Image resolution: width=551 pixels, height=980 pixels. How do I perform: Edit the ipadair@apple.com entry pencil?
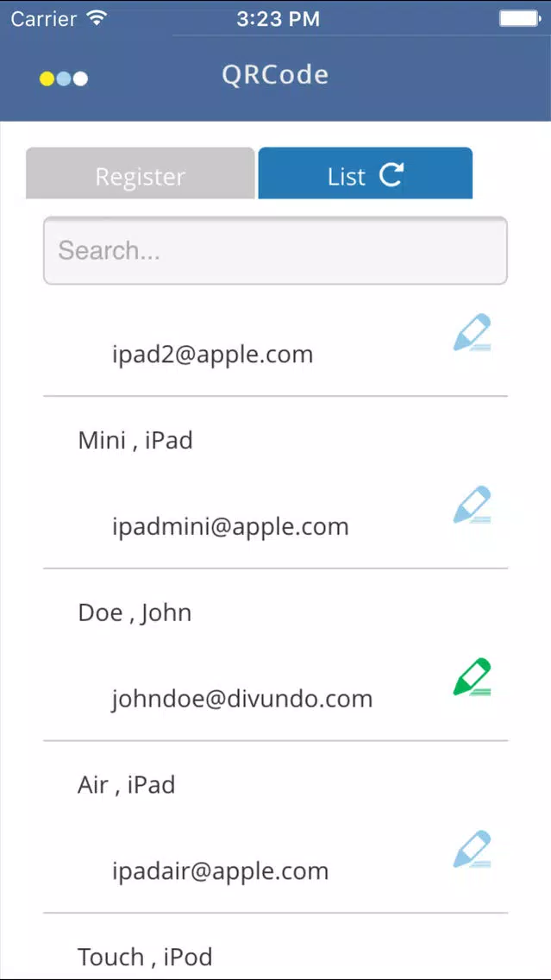click(473, 850)
